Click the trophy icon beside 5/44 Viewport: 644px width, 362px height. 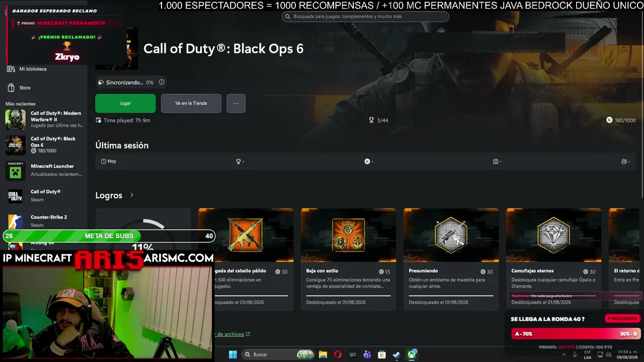pyautogui.click(x=371, y=120)
